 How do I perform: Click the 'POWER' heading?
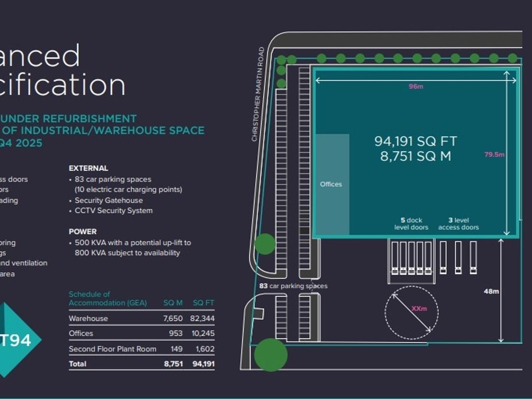pos(82,231)
